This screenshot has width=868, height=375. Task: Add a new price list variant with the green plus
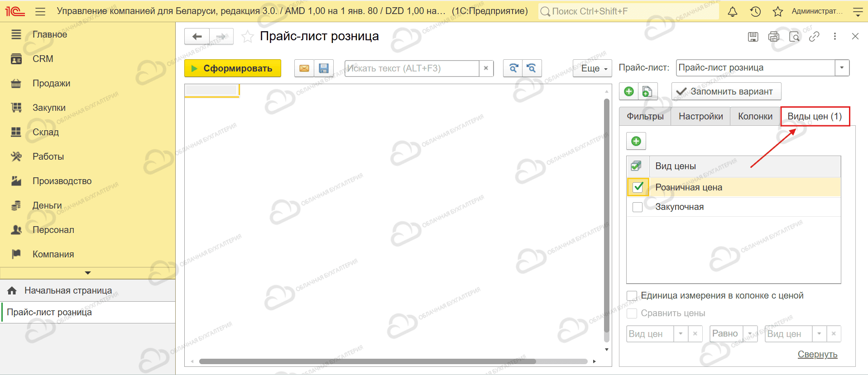point(629,91)
